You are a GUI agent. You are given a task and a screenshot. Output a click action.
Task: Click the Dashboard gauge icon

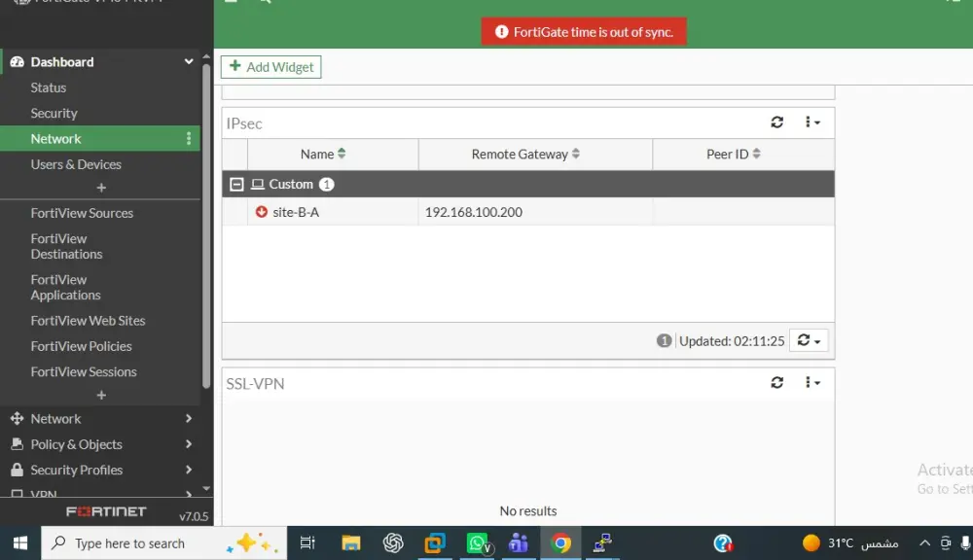(17, 61)
